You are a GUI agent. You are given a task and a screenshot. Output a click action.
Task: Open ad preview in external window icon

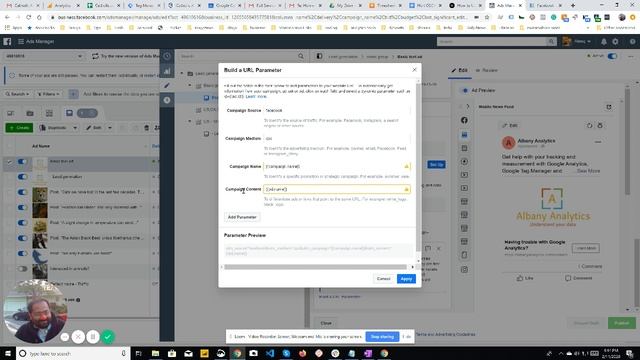tap(609, 107)
